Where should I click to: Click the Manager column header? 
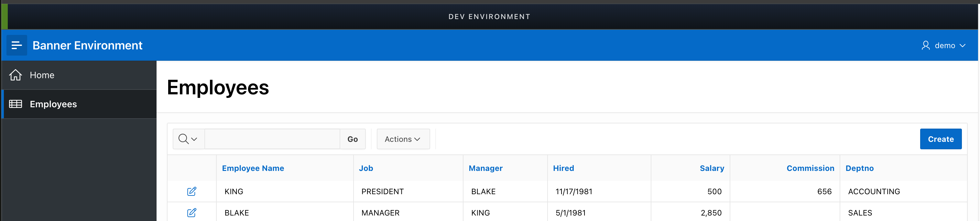[485, 168]
